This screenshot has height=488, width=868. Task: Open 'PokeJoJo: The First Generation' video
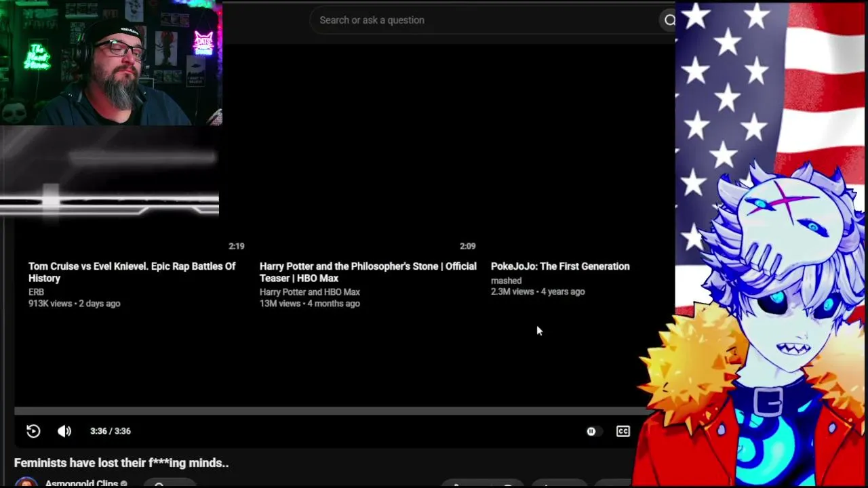[x=560, y=266]
